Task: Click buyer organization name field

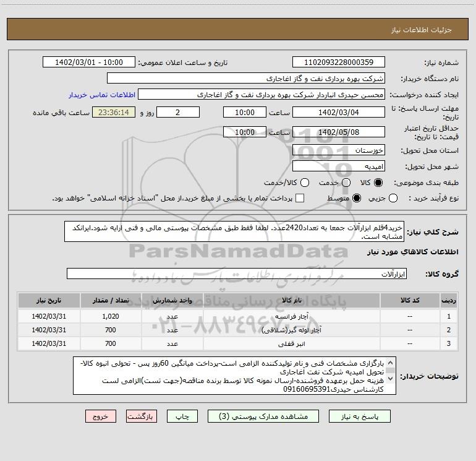Action: point(246,78)
